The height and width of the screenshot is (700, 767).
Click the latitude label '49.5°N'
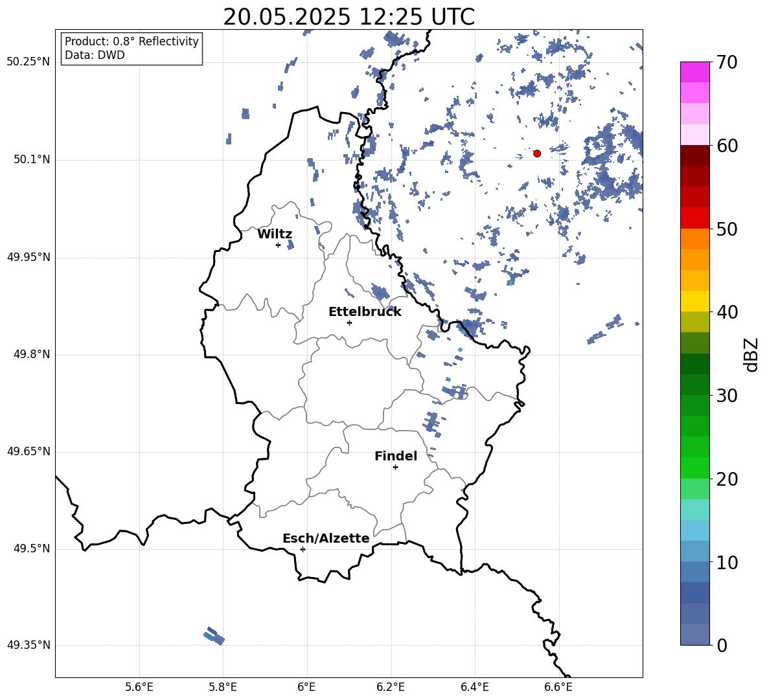[32, 548]
